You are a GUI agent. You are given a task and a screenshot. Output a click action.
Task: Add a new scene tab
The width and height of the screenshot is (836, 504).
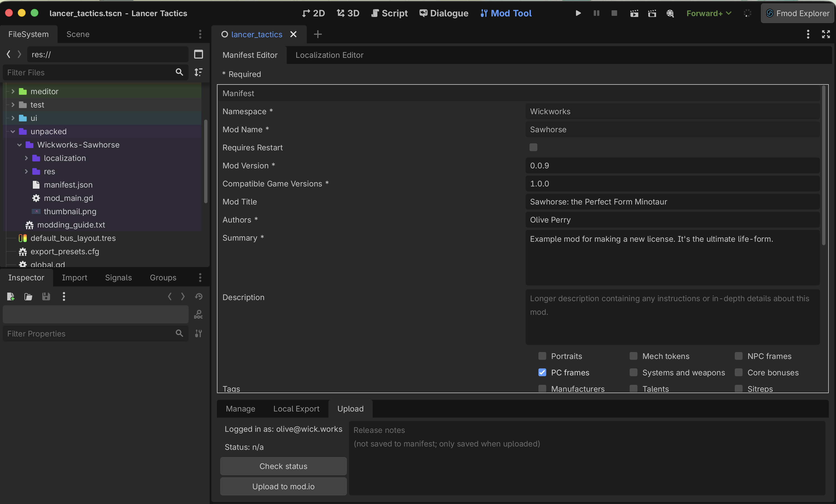point(318,34)
